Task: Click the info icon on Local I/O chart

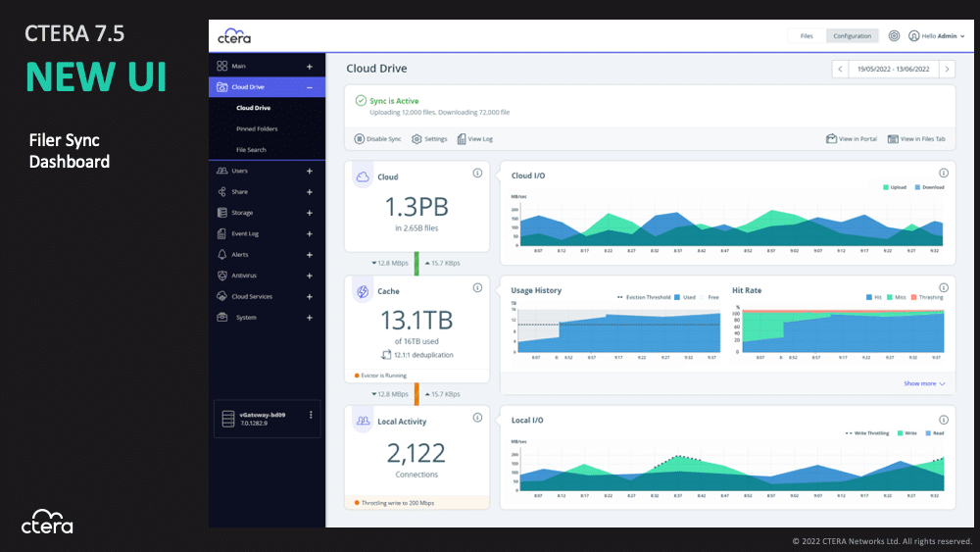Action: click(x=944, y=420)
